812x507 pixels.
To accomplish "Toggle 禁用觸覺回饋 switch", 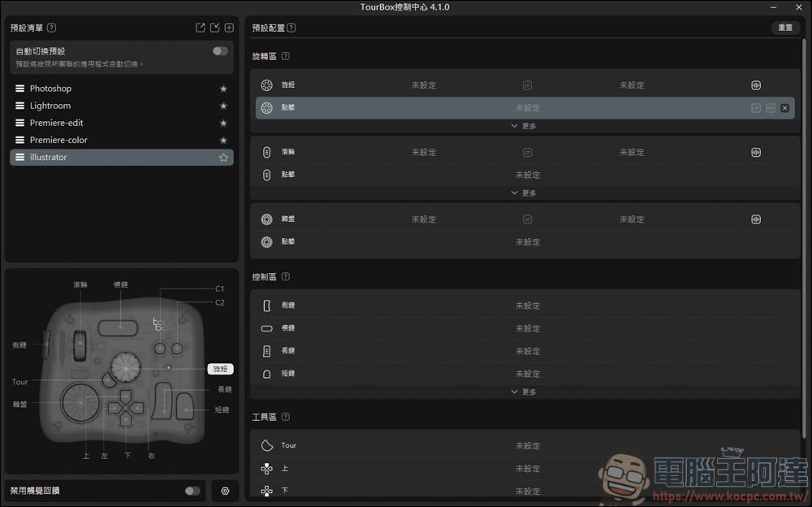I will point(192,491).
